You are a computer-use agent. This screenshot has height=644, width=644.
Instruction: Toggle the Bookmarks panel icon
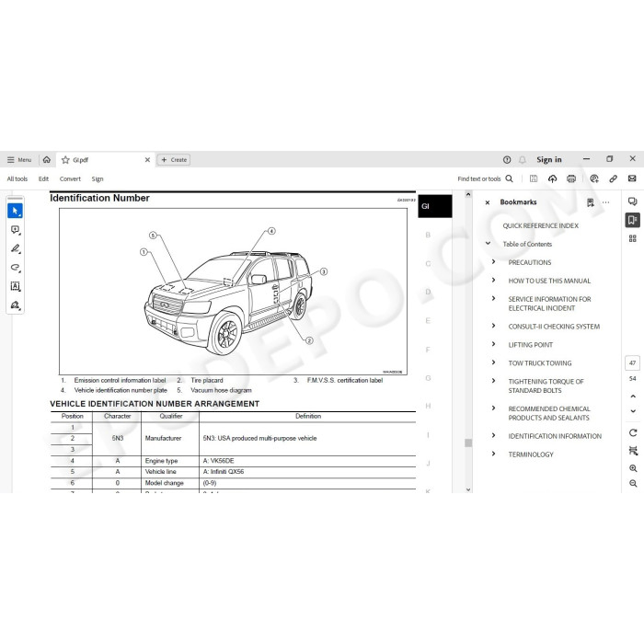click(x=633, y=220)
